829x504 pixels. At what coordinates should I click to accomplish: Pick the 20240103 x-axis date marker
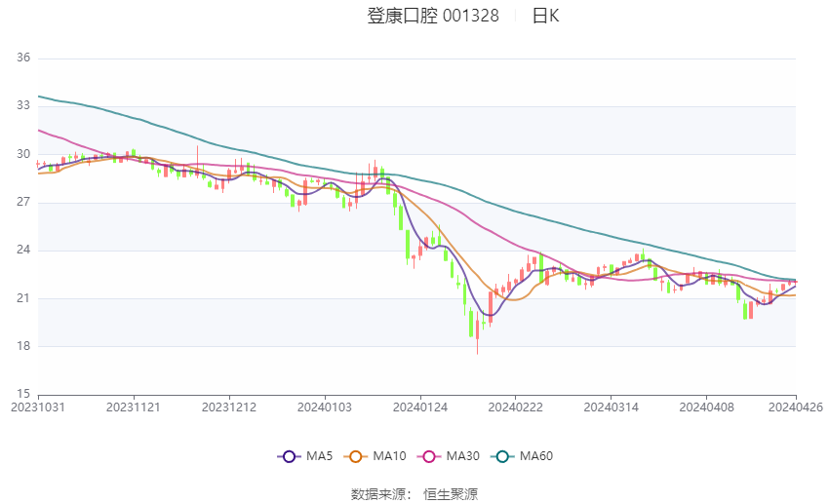click(324, 407)
